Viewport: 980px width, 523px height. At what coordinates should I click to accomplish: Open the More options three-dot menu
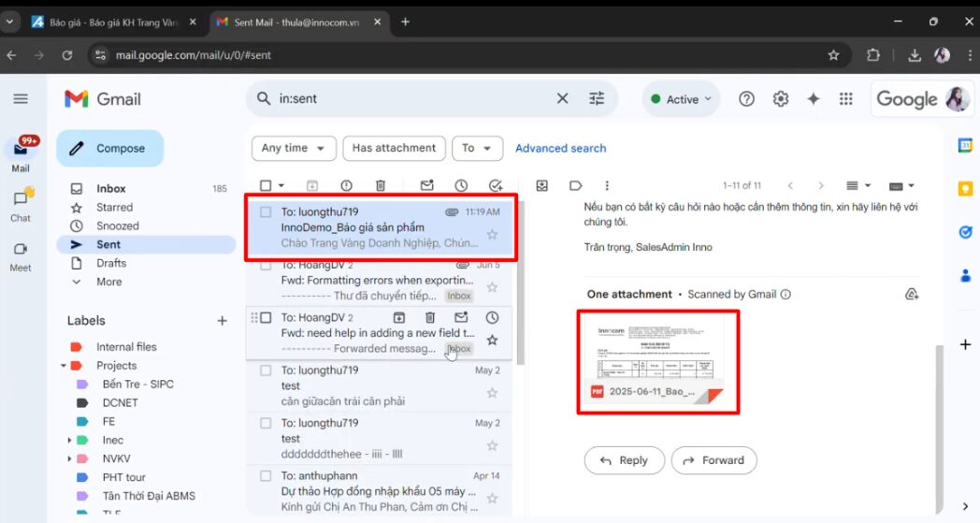coord(607,185)
